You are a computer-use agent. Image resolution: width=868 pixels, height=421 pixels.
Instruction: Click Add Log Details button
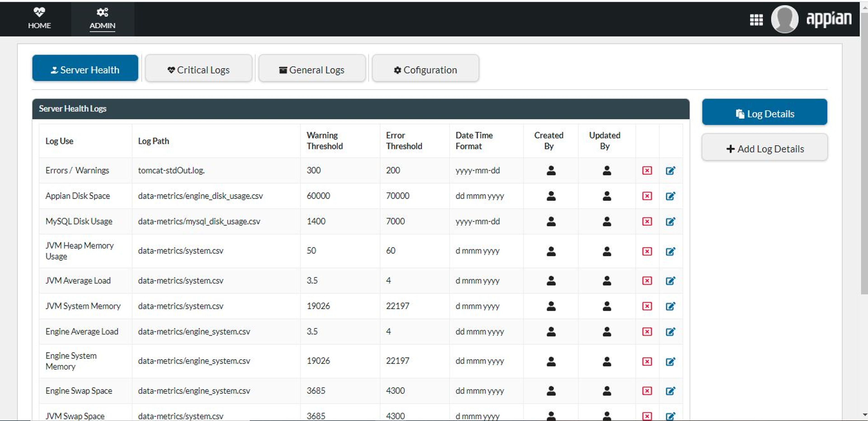pyautogui.click(x=764, y=147)
